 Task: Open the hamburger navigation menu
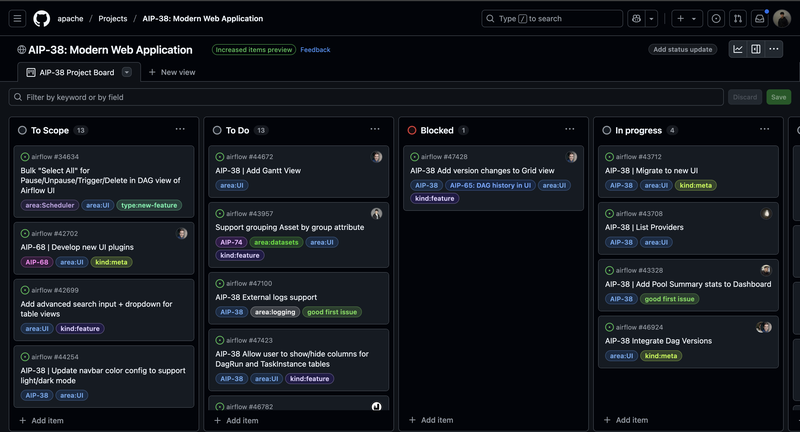17,19
